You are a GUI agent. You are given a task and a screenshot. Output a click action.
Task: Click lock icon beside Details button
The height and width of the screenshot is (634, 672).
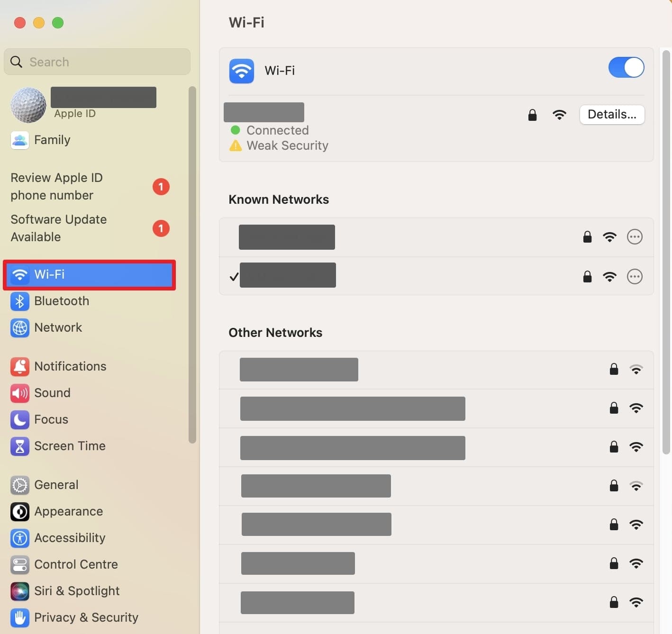point(532,115)
